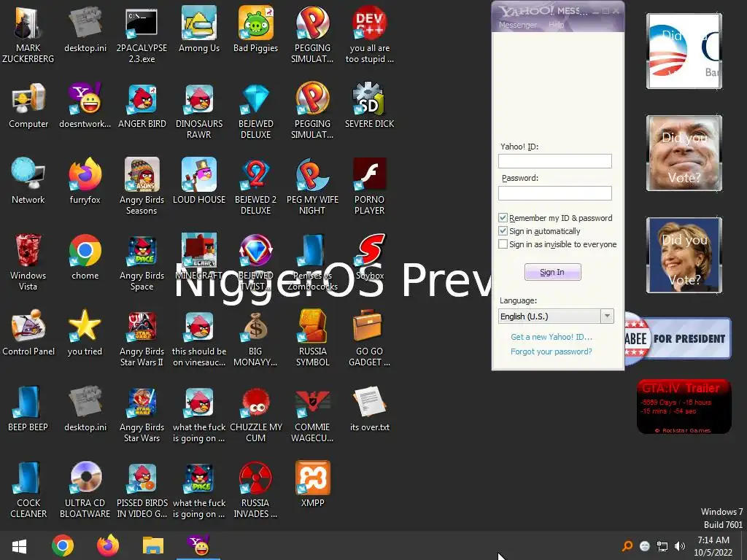This screenshot has height=560, width=747.
Task: Select the you tried gold star icon
Action: (85, 333)
